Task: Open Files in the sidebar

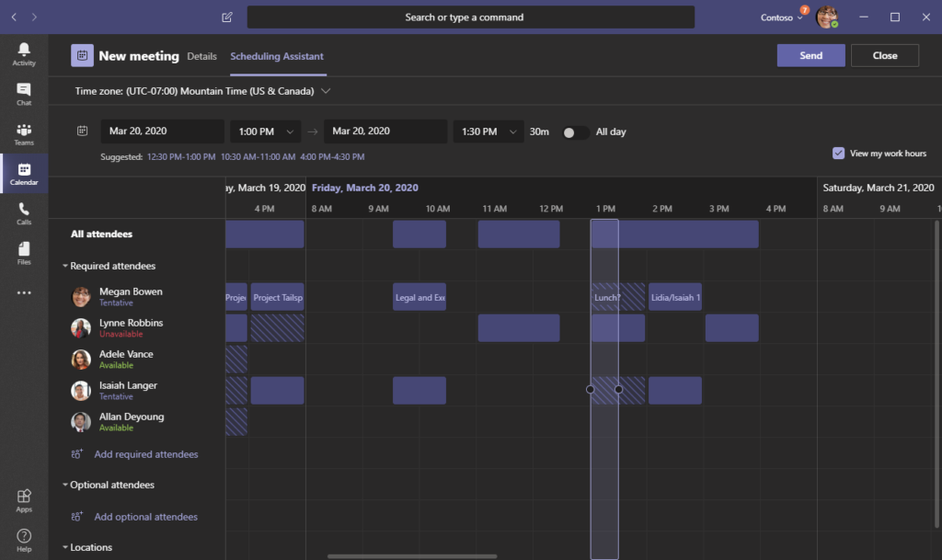Action: [x=24, y=253]
